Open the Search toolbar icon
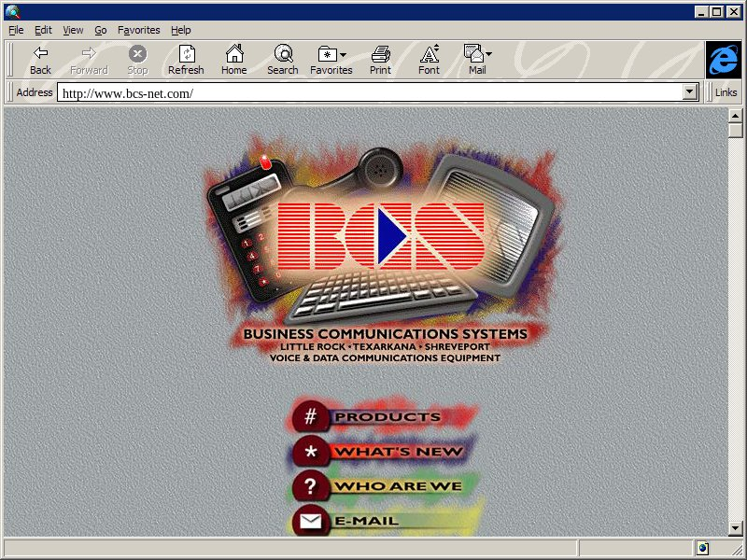Screen dimensions: 747x560 pyautogui.click(x=282, y=54)
